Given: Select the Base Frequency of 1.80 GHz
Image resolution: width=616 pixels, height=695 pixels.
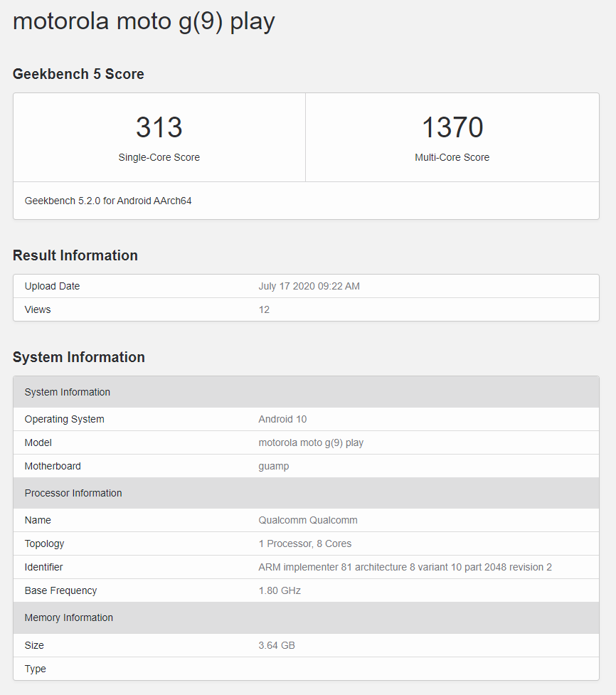Looking at the screenshot, I should click(x=280, y=590).
